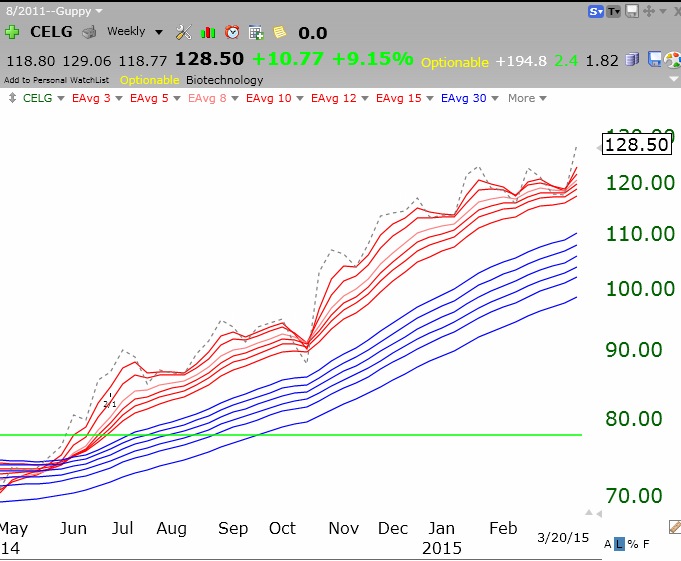Open the EAvg 12 indicator dropdown
This screenshot has width=681, height=561.
coord(365,99)
